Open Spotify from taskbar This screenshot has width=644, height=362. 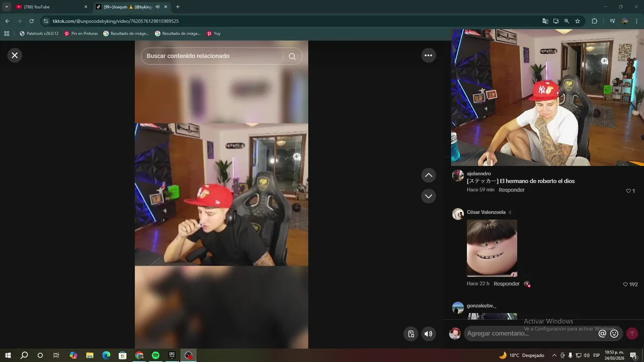[x=155, y=355]
